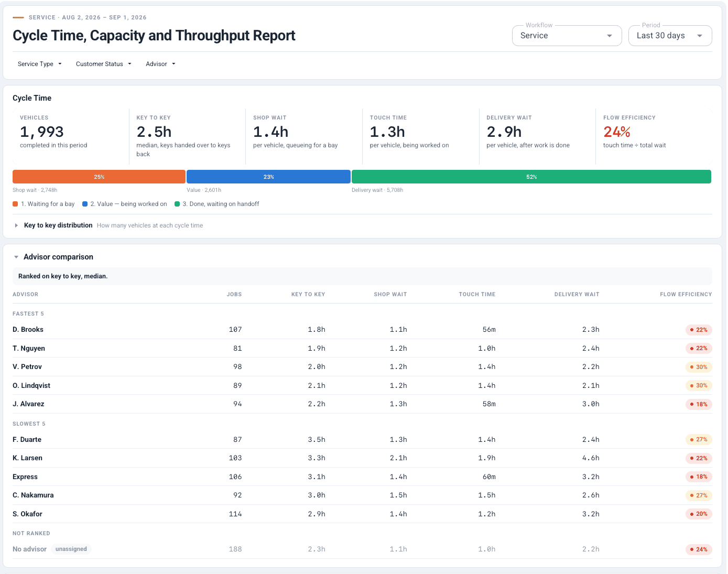Viewport: 728px width, 574px height.
Task: Open the Period dropdown set to Last 30 days
Action: (670, 36)
